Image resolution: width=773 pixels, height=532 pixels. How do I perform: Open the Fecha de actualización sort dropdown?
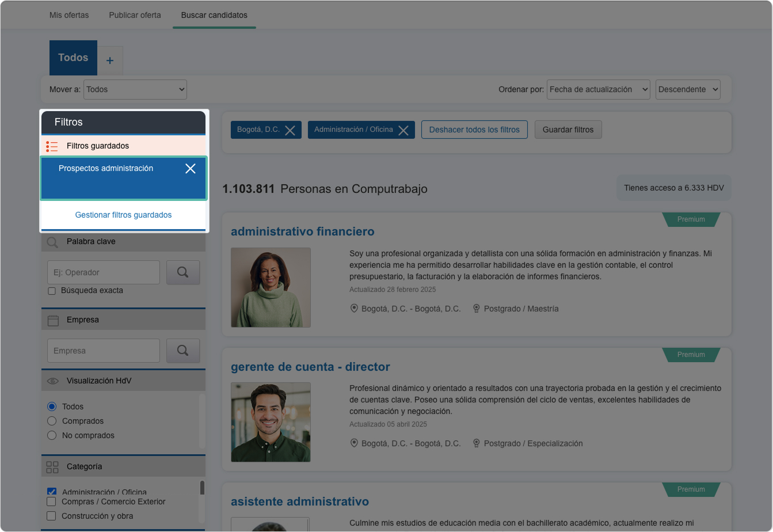tap(598, 89)
